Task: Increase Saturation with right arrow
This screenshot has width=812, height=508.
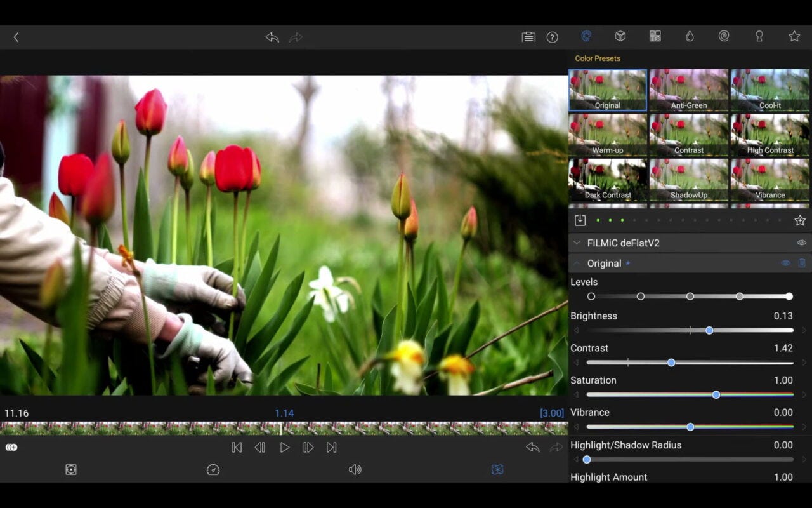Action: [x=804, y=395]
